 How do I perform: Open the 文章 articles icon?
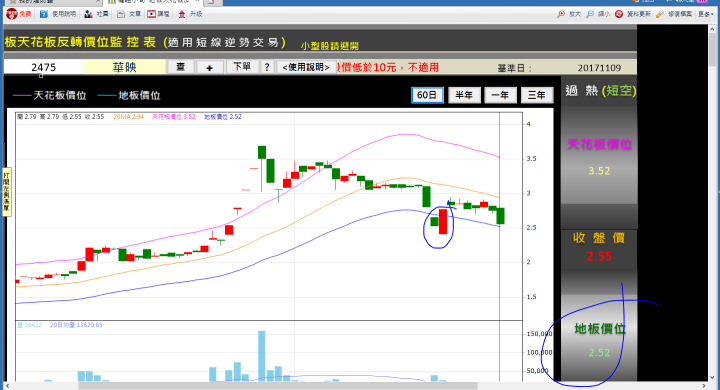click(121, 14)
